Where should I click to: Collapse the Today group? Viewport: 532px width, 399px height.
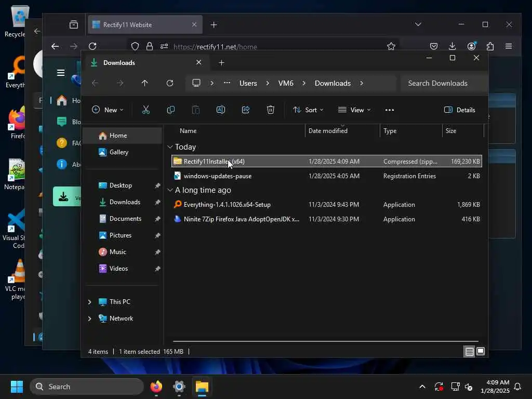pos(170,147)
